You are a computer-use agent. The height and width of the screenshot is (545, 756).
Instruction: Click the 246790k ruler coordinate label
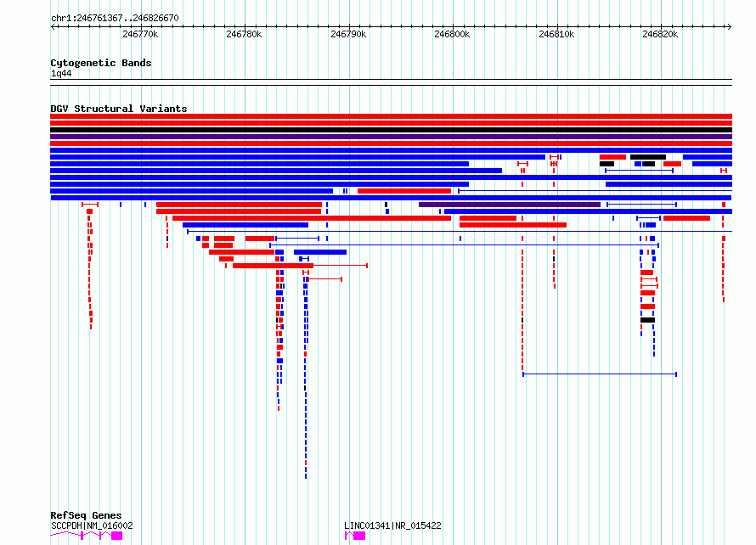tap(348, 34)
